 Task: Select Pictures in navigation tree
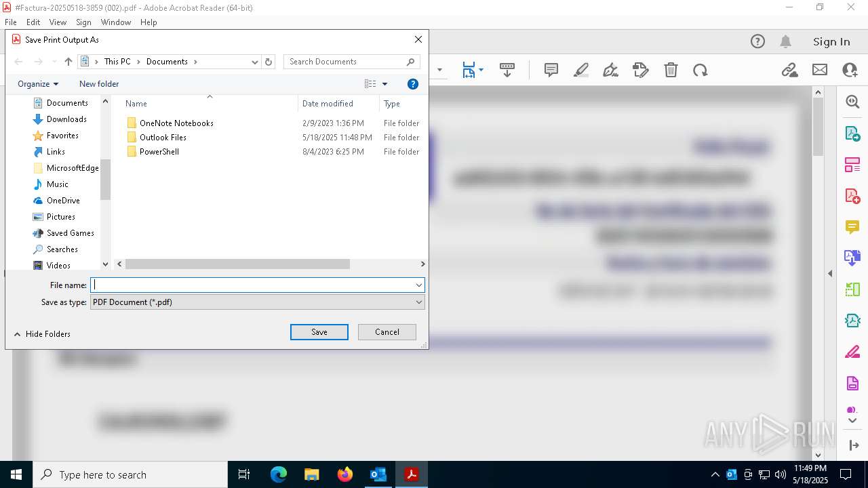tap(61, 217)
